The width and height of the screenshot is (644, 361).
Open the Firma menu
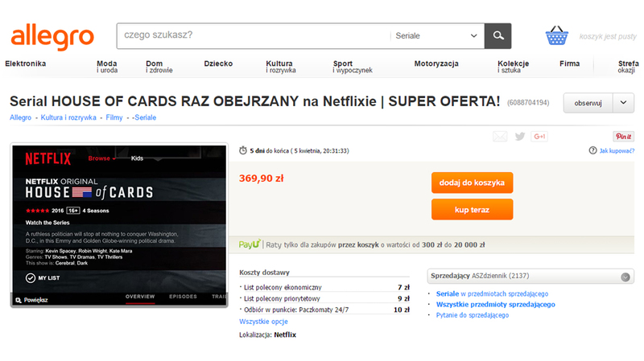click(569, 64)
